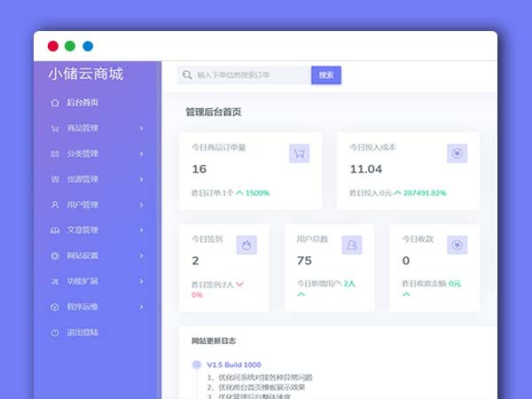532x399 pixels.
Task: Click the person icon beside 用户管理
Action: pyautogui.click(x=55, y=205)
